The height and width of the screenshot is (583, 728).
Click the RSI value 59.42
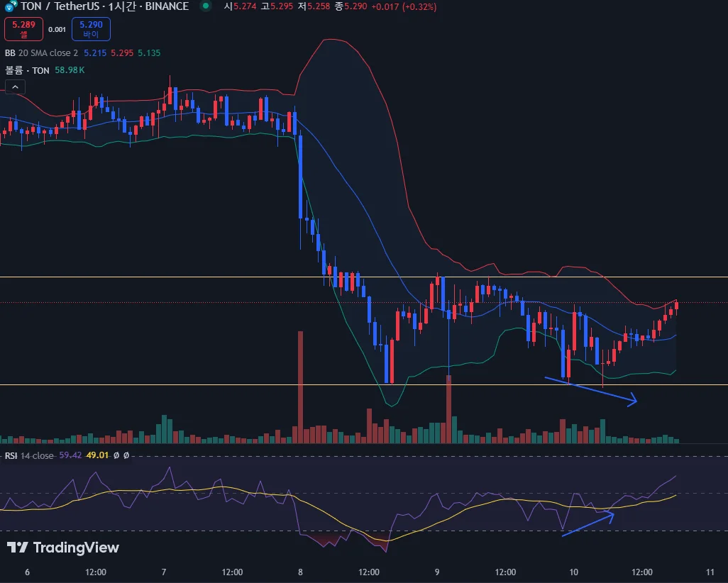click(70, 455)
